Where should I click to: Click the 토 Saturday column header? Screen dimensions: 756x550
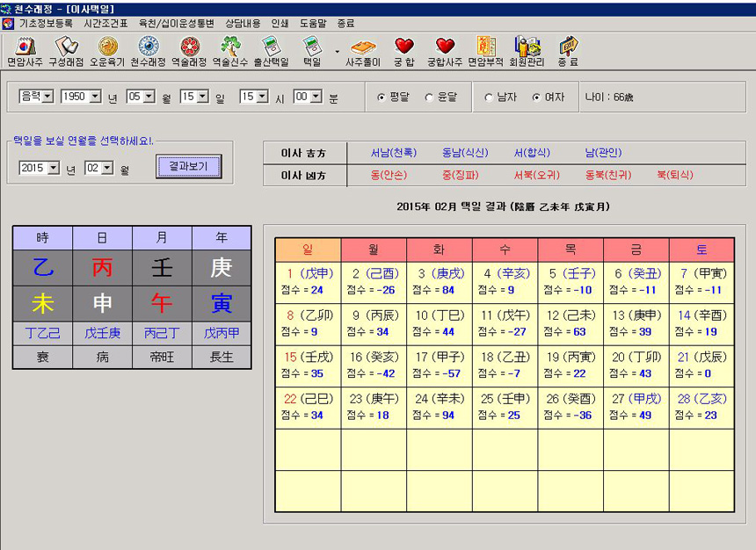coord(701,250)
